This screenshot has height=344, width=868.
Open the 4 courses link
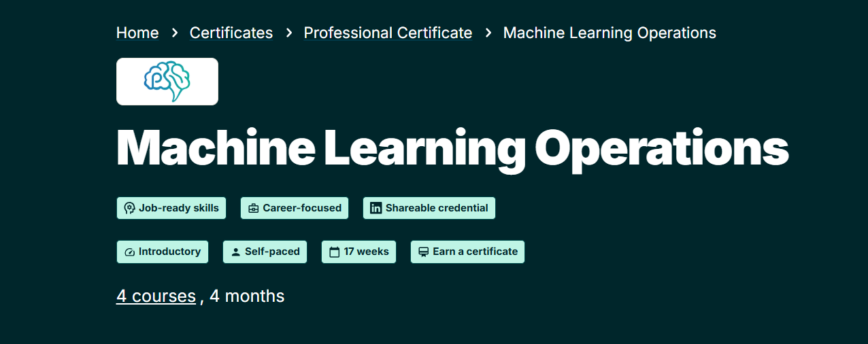(156, 296)
